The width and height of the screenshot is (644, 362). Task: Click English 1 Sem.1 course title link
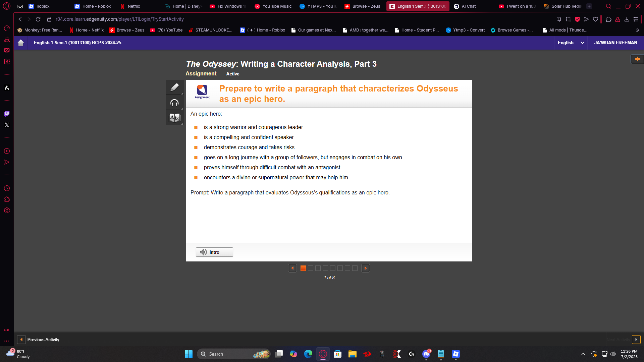[77, 43]
